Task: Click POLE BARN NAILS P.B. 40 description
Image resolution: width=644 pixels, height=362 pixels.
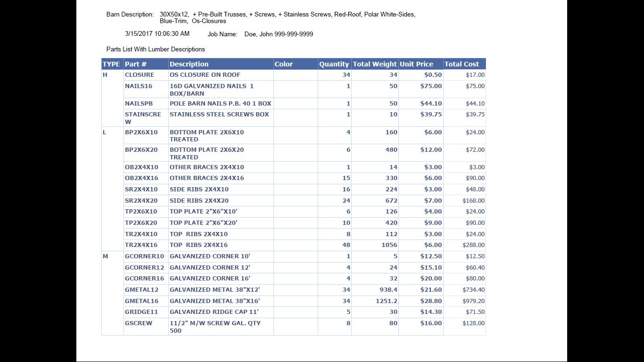Action: 220,104
